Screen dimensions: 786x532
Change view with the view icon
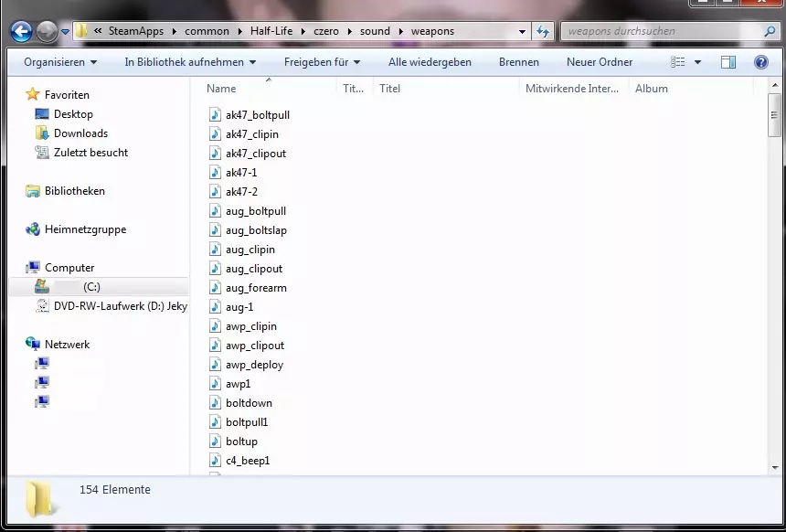[x=678, y=62]
